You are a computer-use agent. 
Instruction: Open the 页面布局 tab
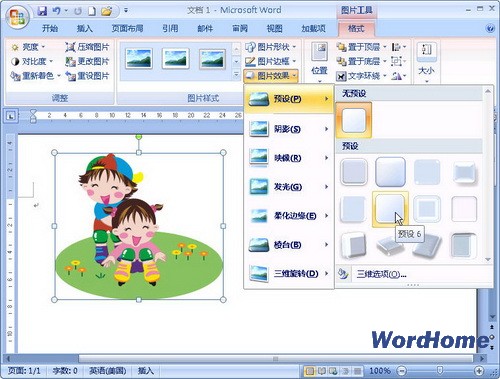coord(127,28)
